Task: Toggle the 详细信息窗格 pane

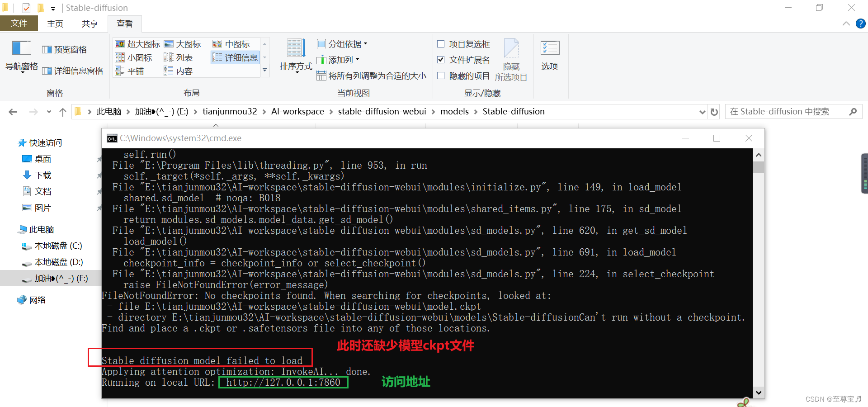Action: point(73,71)
